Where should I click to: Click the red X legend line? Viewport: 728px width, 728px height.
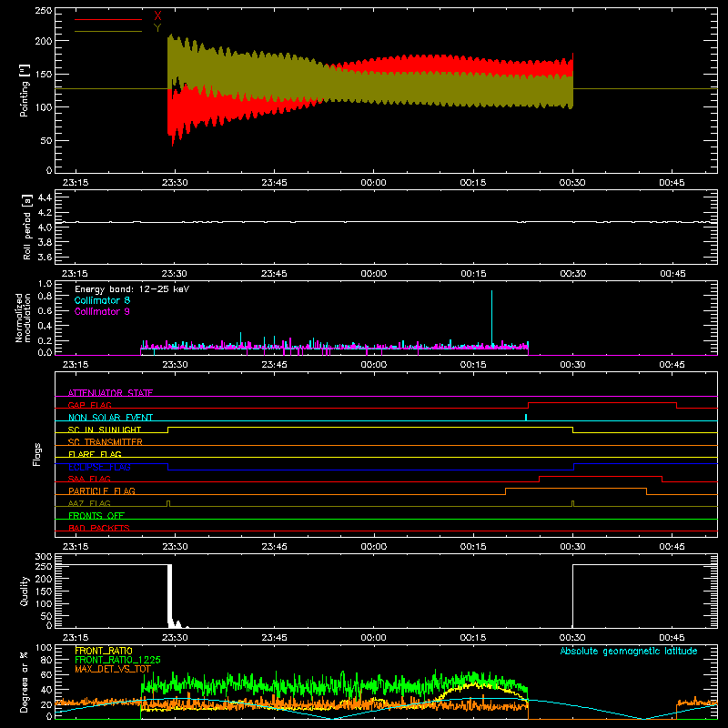(108, 19)
